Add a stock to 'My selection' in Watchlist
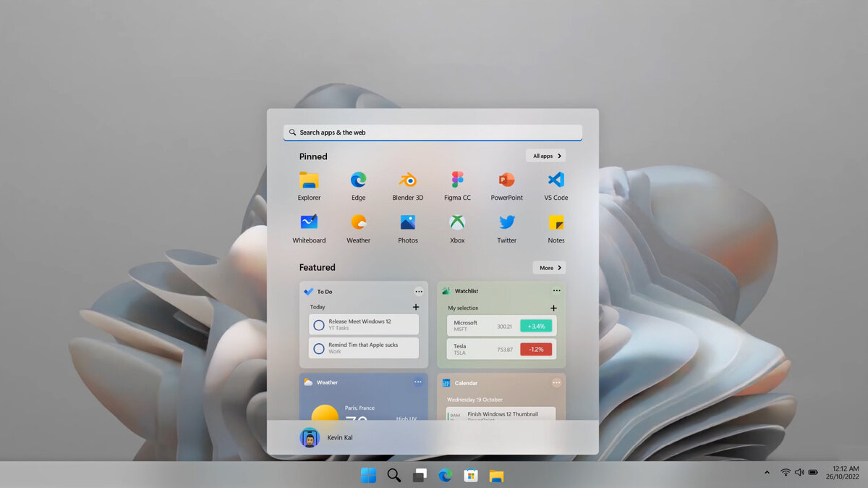This screenshot has width=868, height=488. click(x=553, y=308)
